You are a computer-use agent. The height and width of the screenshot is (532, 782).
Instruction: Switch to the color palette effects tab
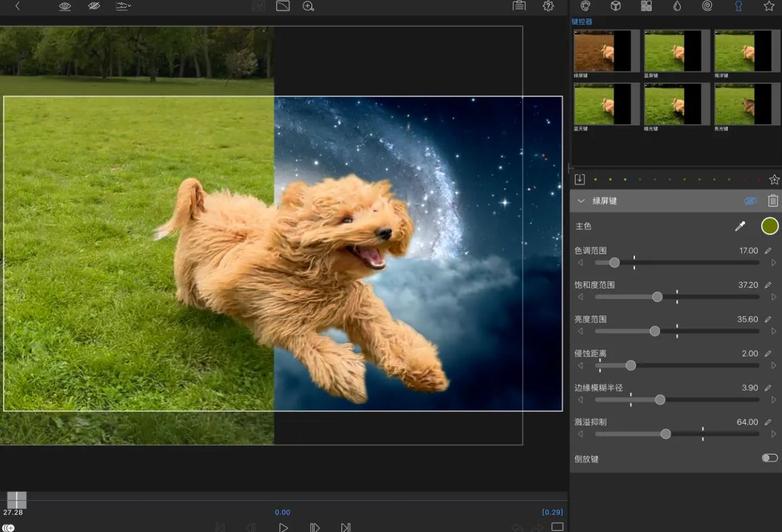pyautogui.click(x=585, y=6)
